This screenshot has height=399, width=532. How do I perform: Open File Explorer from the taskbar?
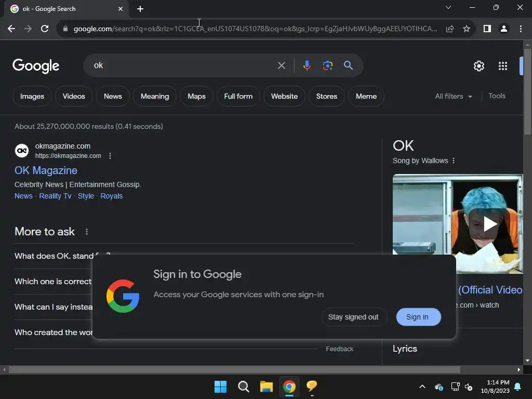tap(267, 387)
